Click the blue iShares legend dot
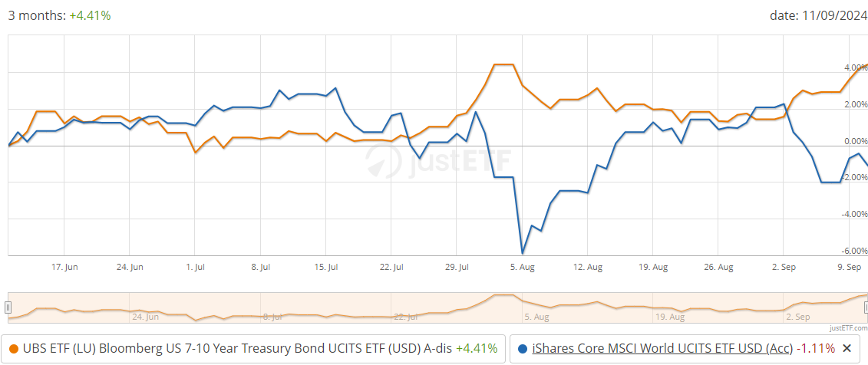The height and width of the screenshot is (365, 868). coord(523,349)
